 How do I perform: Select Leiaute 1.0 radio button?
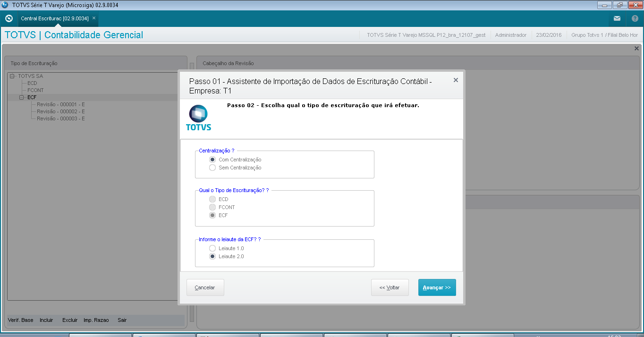pos(212,248)
